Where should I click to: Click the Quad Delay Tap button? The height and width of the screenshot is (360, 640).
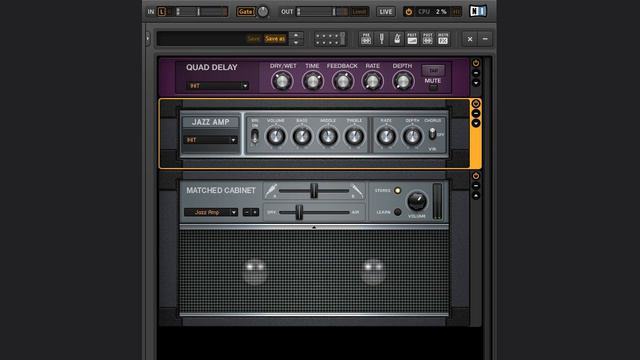tap(433, 71)
